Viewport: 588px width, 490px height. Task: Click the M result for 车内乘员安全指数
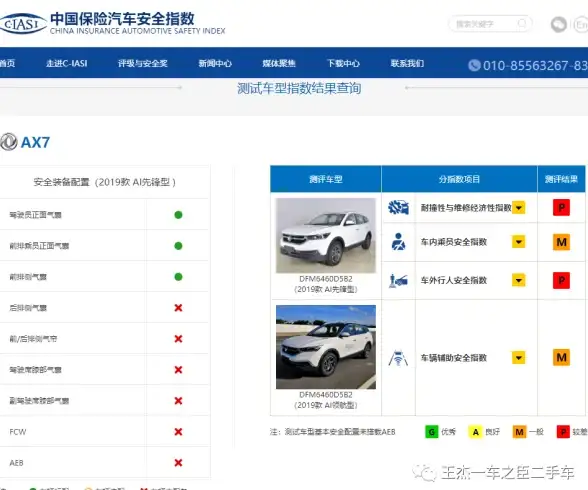(x=561, y=242)
